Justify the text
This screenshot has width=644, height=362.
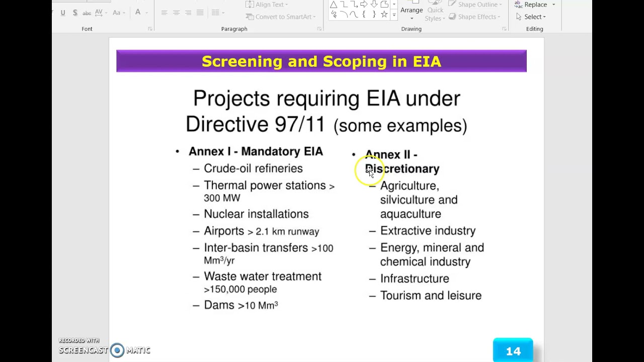pyautogui.click(x=200, y=13)
